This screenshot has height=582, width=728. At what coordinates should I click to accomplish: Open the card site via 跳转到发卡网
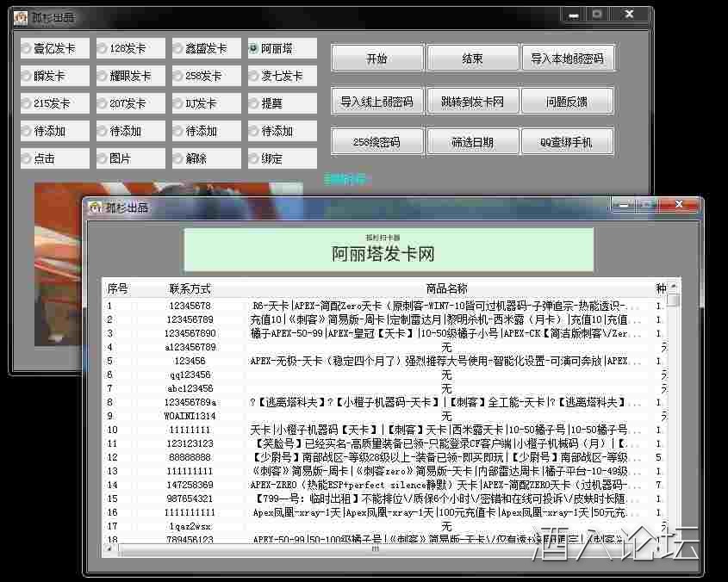pos(473,101)
